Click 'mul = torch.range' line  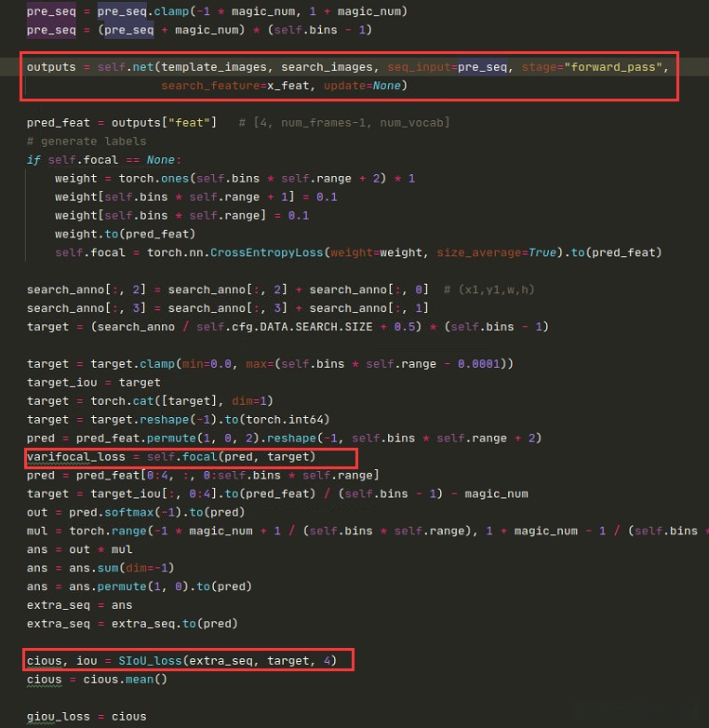(368, 532)
